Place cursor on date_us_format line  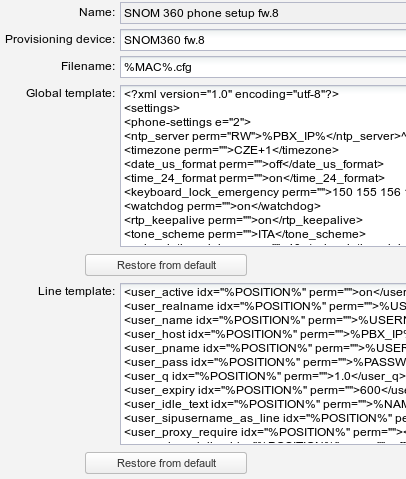tap(254, 164)
